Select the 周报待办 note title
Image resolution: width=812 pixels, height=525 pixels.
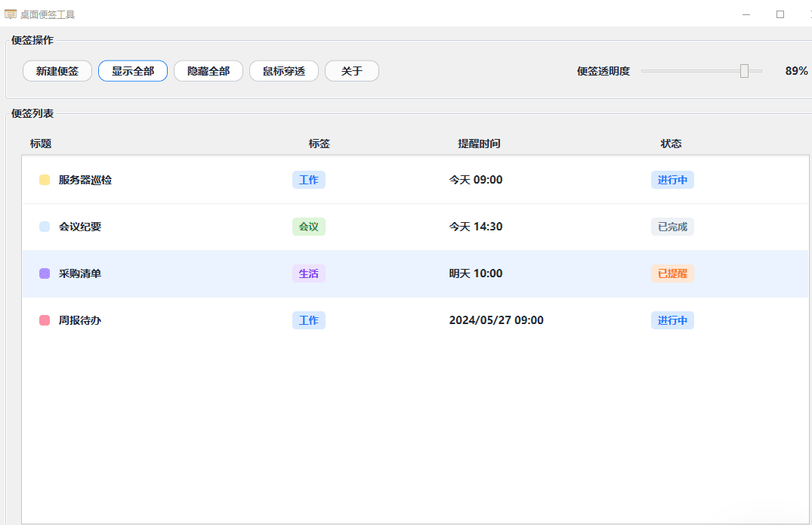pos(80,320)
